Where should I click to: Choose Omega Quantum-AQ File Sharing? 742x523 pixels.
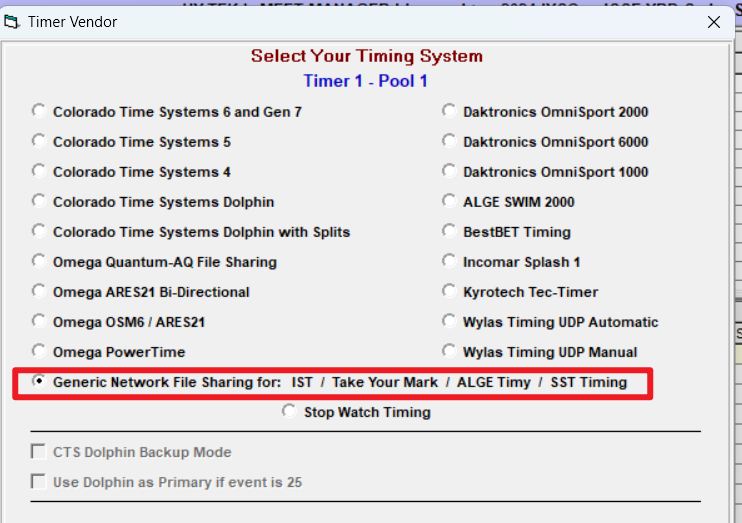click(39, 261)
